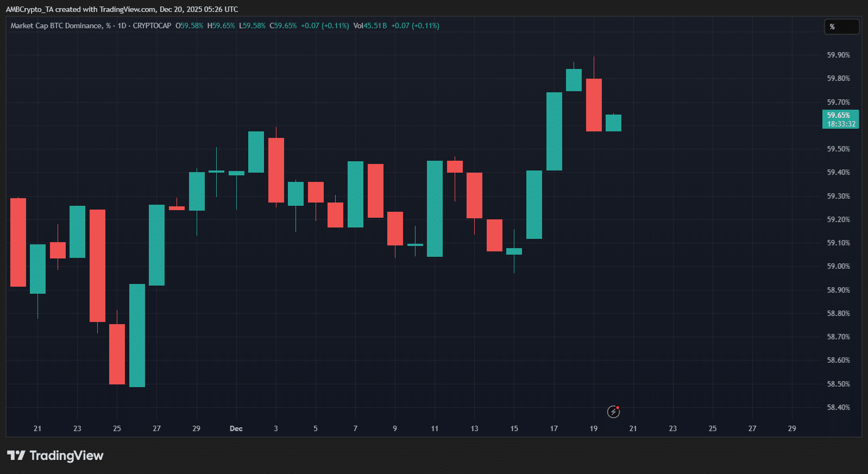Click the 17 date label on time axis
This screenshot has height=474, width=868.
553,428
